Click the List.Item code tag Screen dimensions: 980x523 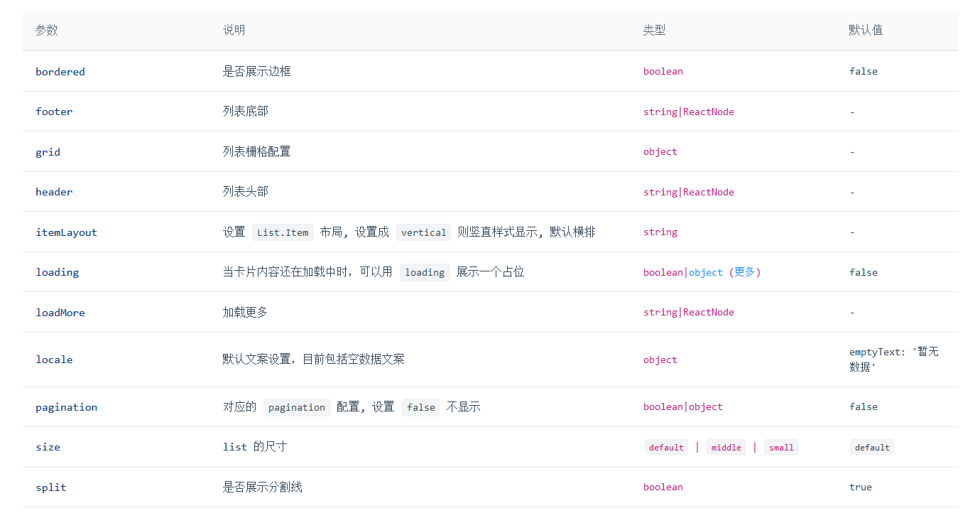pos(282,232)
